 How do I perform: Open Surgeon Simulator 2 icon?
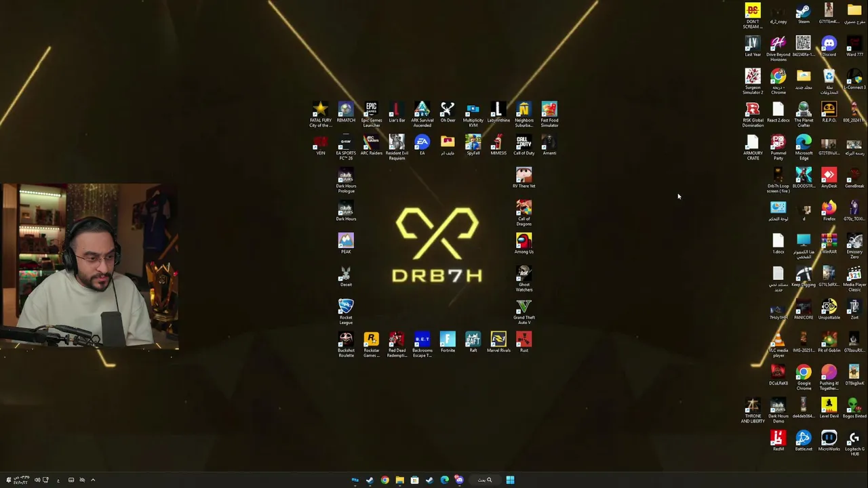coord(753,82)
